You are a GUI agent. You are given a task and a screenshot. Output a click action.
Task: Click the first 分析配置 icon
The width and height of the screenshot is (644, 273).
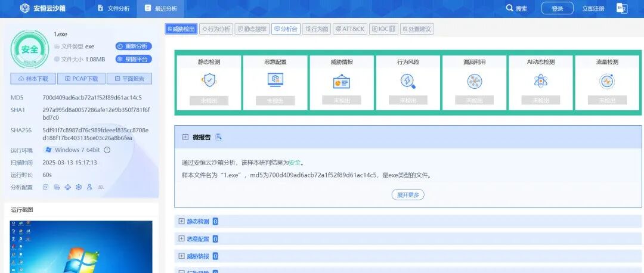45,187
